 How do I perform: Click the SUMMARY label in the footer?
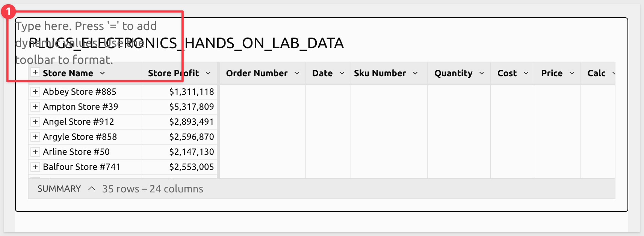tap(59, 189)
